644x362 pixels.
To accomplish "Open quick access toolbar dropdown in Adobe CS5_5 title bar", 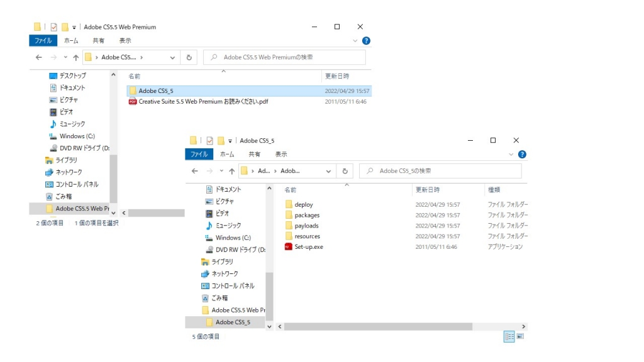I will (x=230, y=141).
